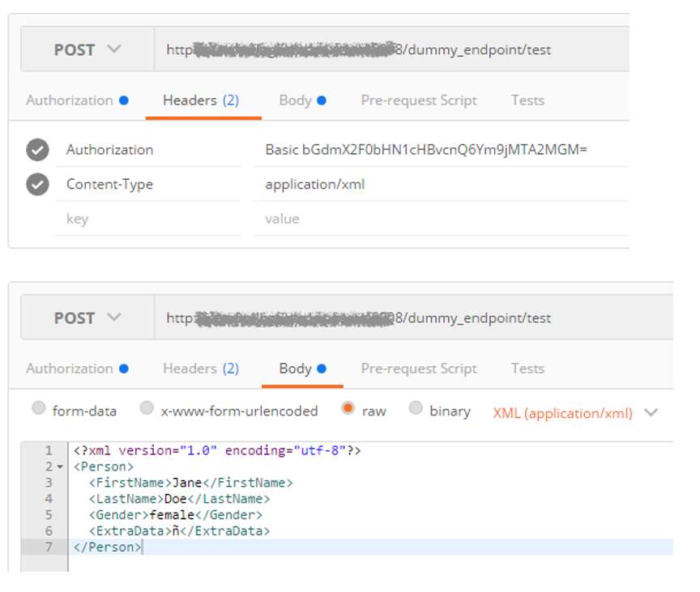Screen dimensions: 700x592
Task: Select the form-data radio button
Action: pos(39,408)
